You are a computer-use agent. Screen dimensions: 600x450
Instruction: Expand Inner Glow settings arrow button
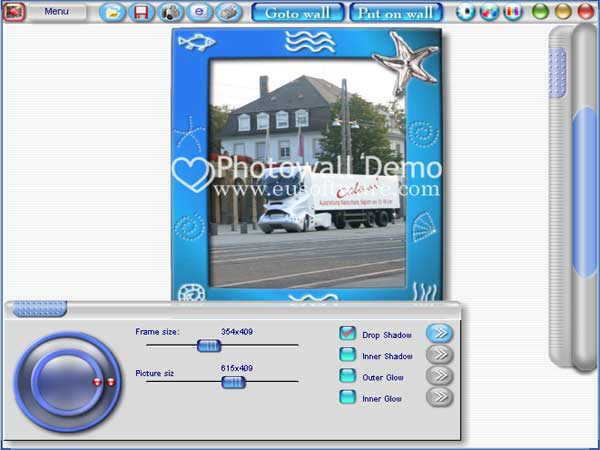point(439,397)
